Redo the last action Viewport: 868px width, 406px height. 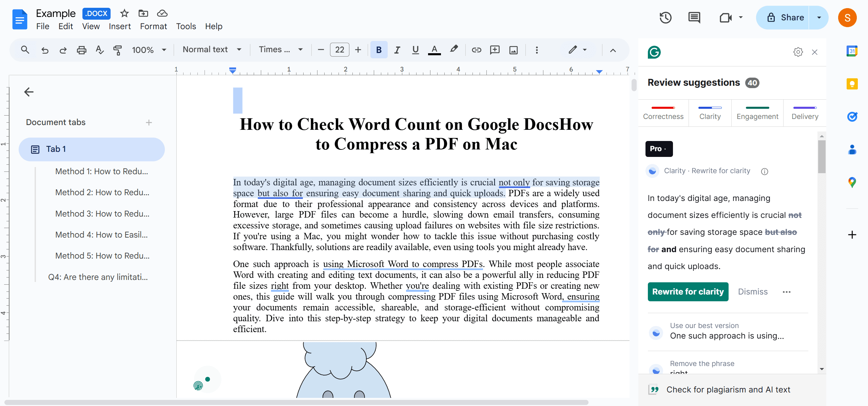[x=63, y=50]
